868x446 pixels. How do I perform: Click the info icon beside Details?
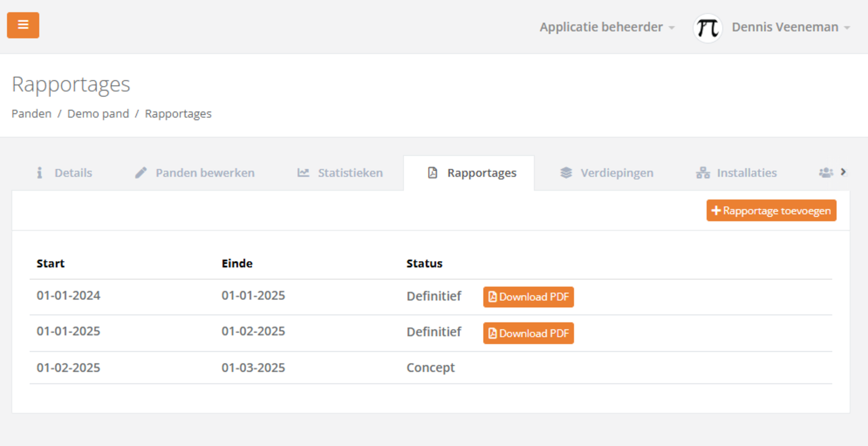click(39, 173)
